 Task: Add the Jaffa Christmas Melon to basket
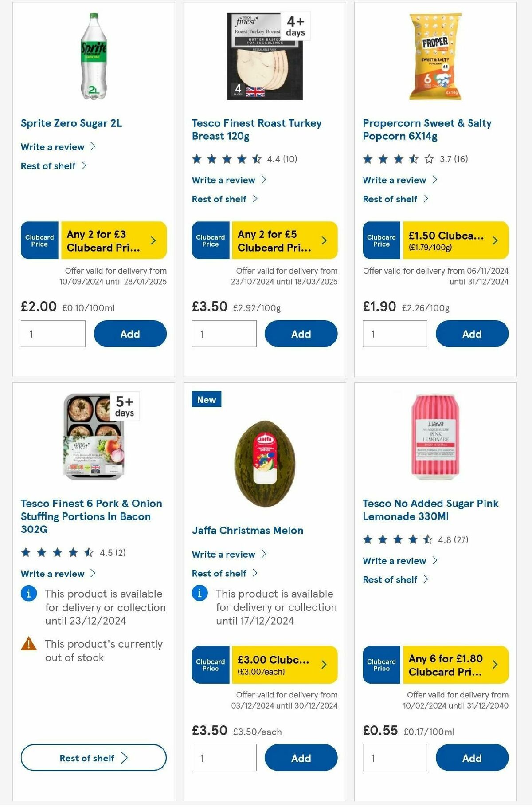(x=301, y=758)
